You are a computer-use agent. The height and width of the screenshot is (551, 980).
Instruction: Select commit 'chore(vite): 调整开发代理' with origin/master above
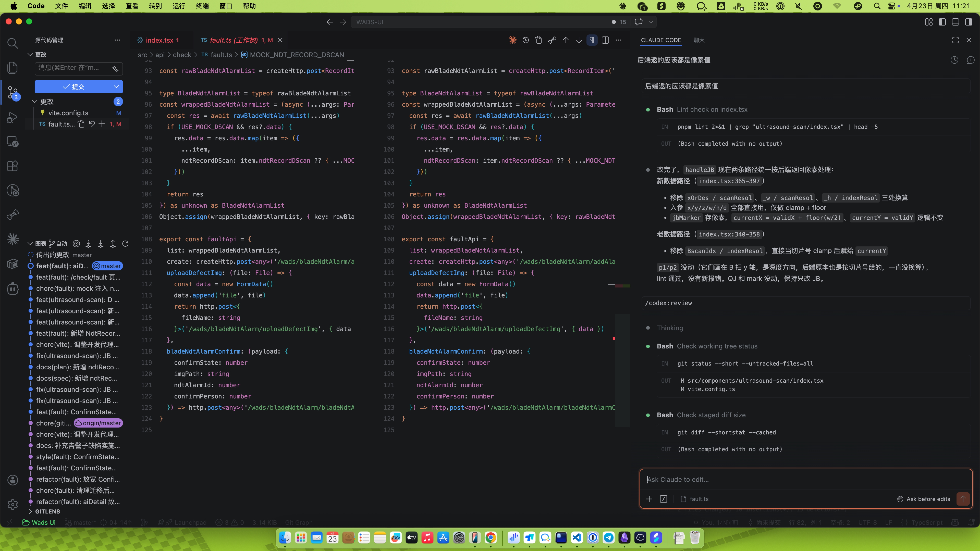(77, 434)
